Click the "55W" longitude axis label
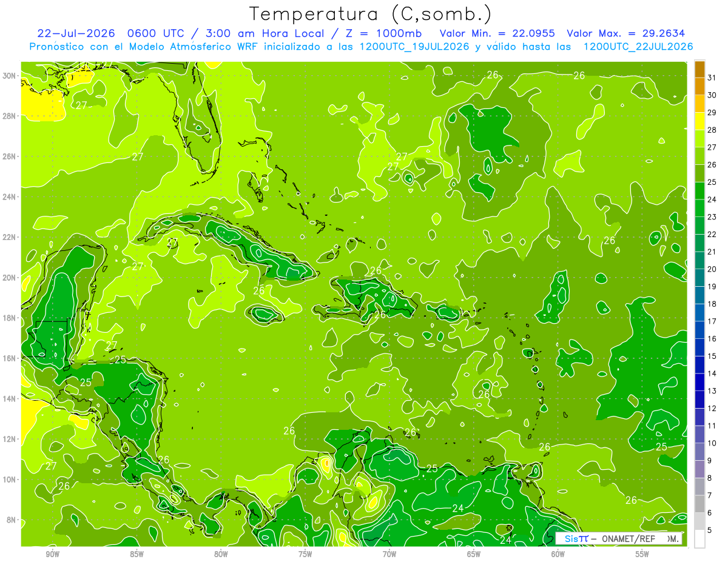 point(642,555)
